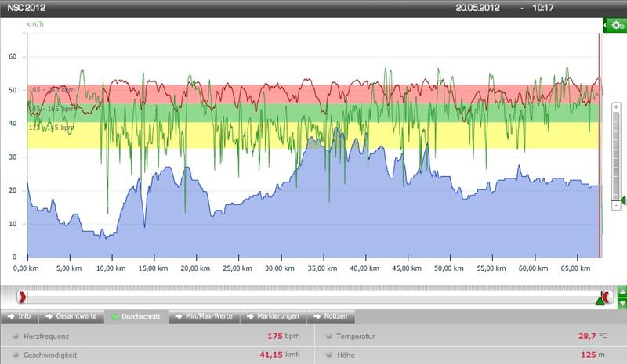Click the vertical zoom slider track

tap(616, 156)
